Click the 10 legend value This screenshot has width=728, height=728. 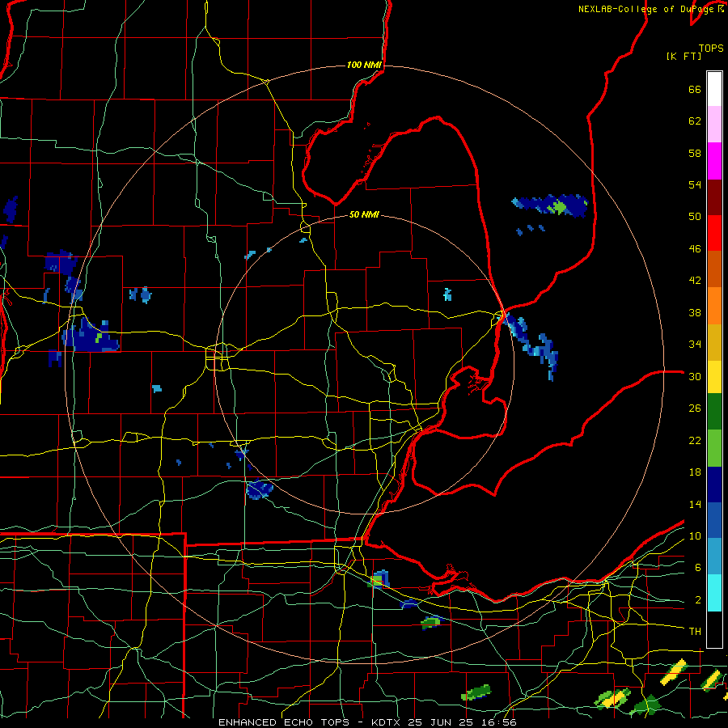point(695,535)
